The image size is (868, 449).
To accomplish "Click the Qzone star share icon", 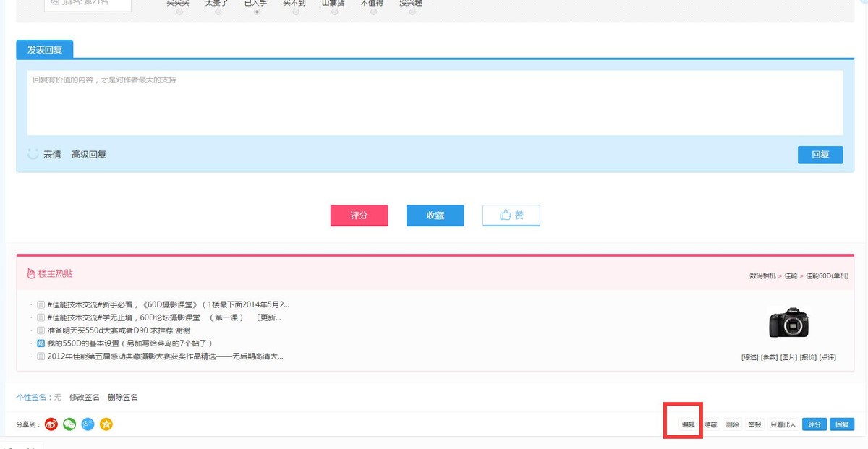I will 106,424.
